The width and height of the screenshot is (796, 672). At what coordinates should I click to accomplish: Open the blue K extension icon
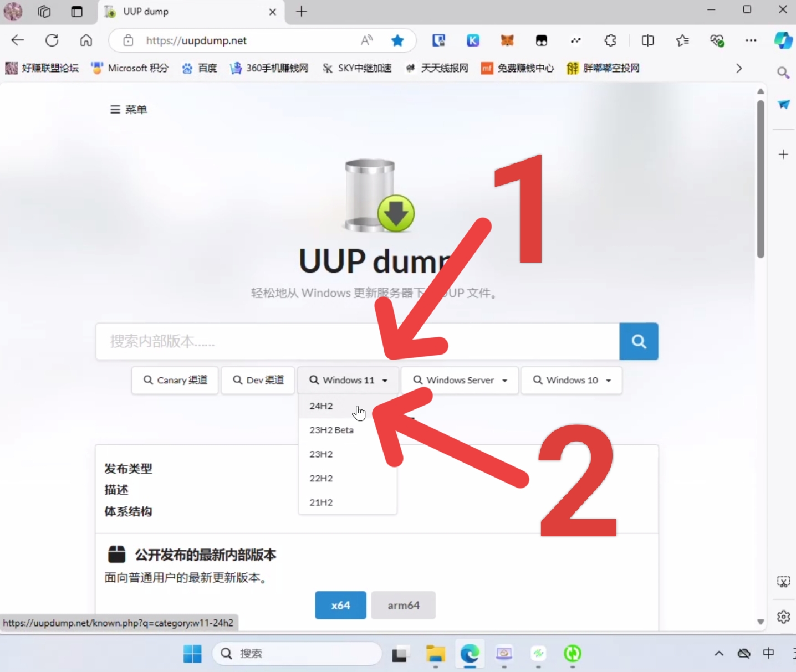pos(473,40)
